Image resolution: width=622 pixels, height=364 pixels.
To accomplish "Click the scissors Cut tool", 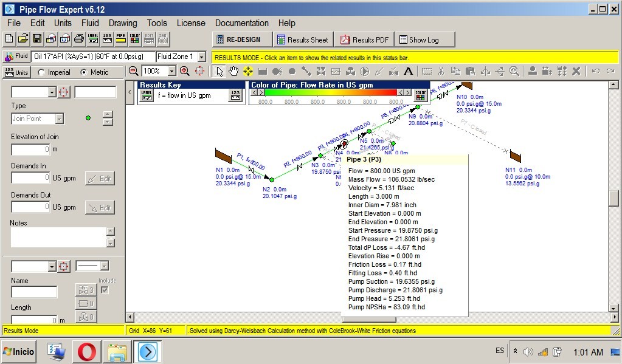I will (x=441, y=71).
